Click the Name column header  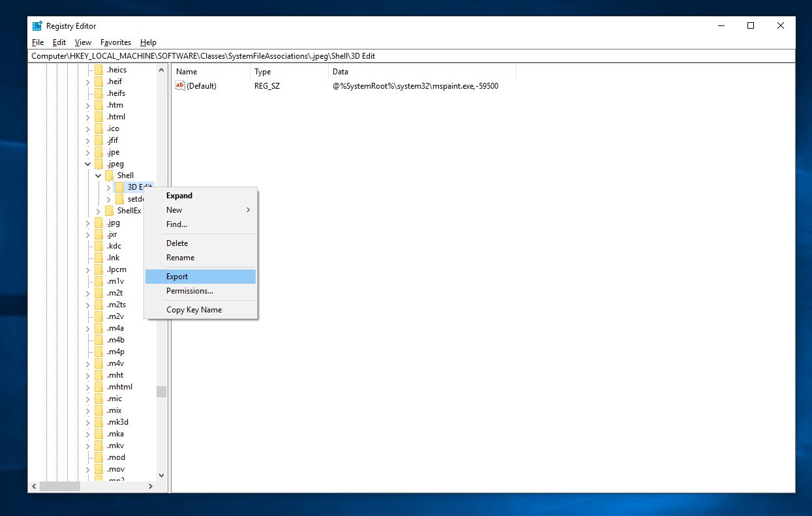(211, 72)
